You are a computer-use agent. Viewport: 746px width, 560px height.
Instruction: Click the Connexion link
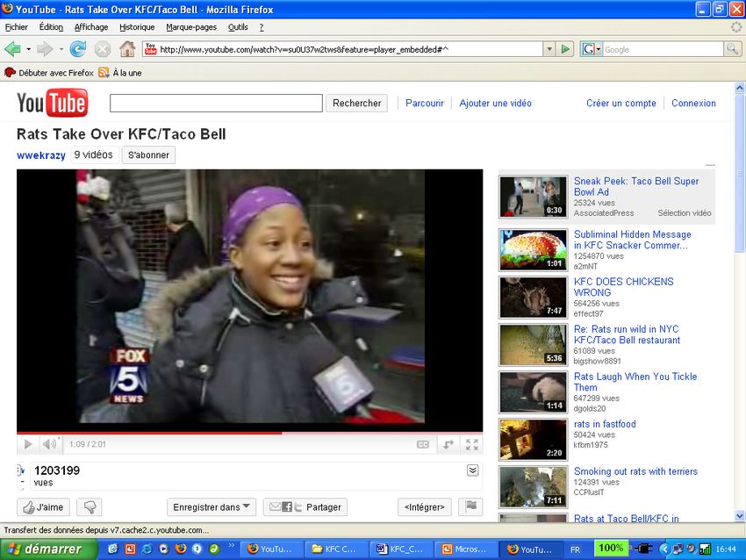coord(693,104)
